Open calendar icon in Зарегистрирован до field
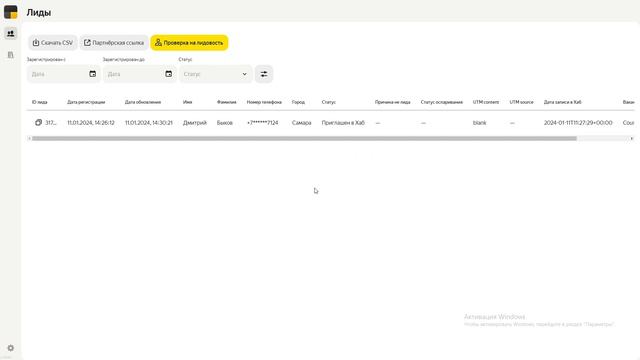The width and height of the screenshot is (640, 360). click(169, 74)
